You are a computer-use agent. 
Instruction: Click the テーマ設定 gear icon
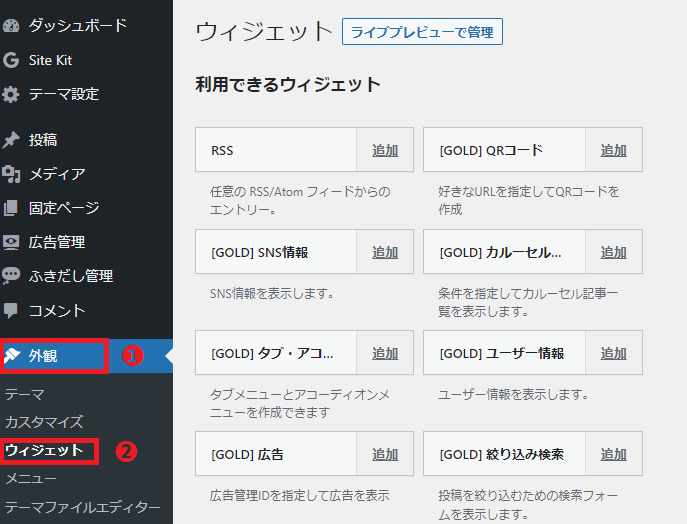point(11,95)
